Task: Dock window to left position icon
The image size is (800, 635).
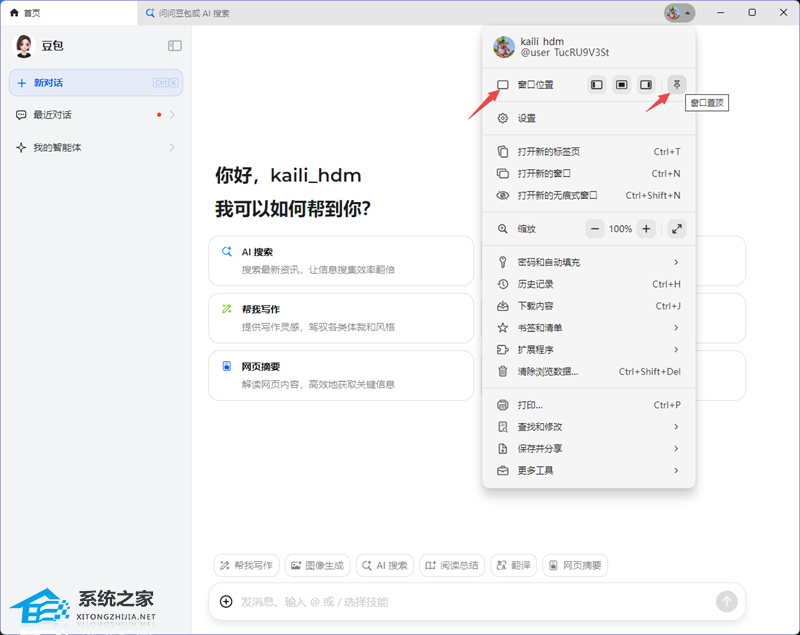Action: tap(596, 85)
